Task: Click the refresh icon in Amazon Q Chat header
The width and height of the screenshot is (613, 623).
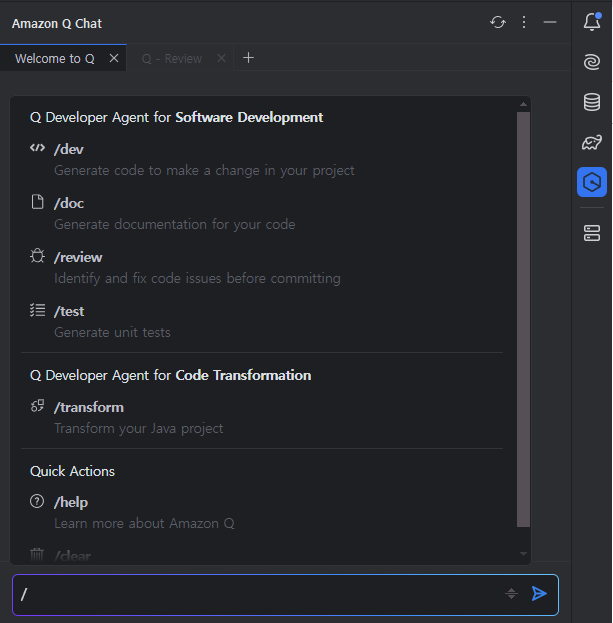Action: pyautogui.click(x=497, y=22)
